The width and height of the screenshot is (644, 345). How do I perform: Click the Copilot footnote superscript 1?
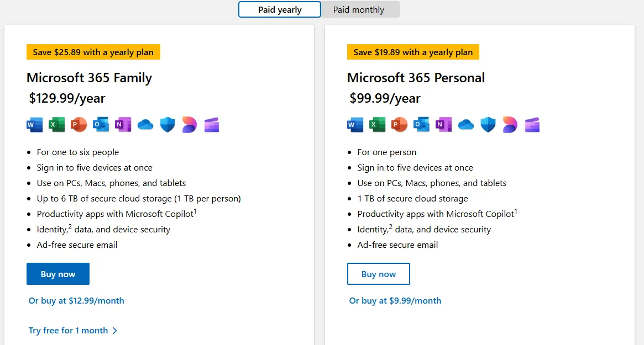195,210
